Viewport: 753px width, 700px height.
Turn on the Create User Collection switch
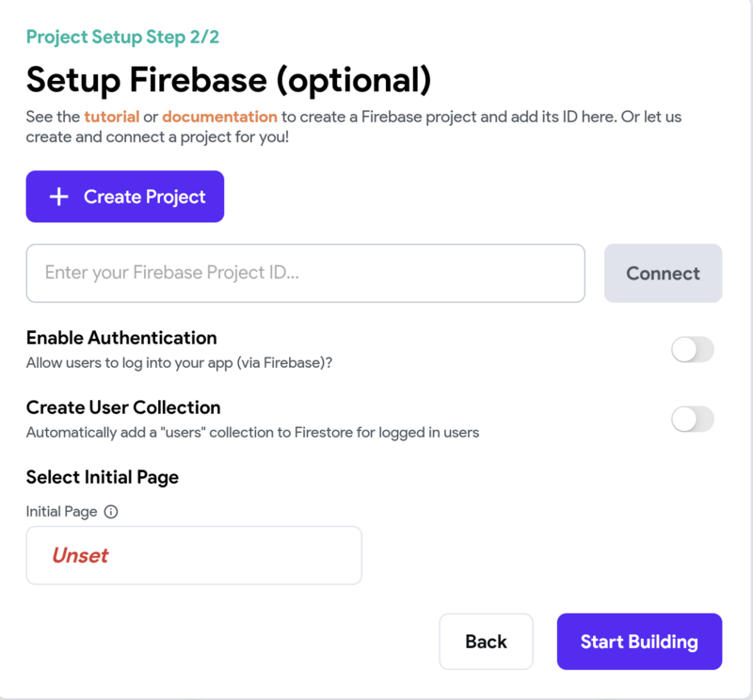692,420
